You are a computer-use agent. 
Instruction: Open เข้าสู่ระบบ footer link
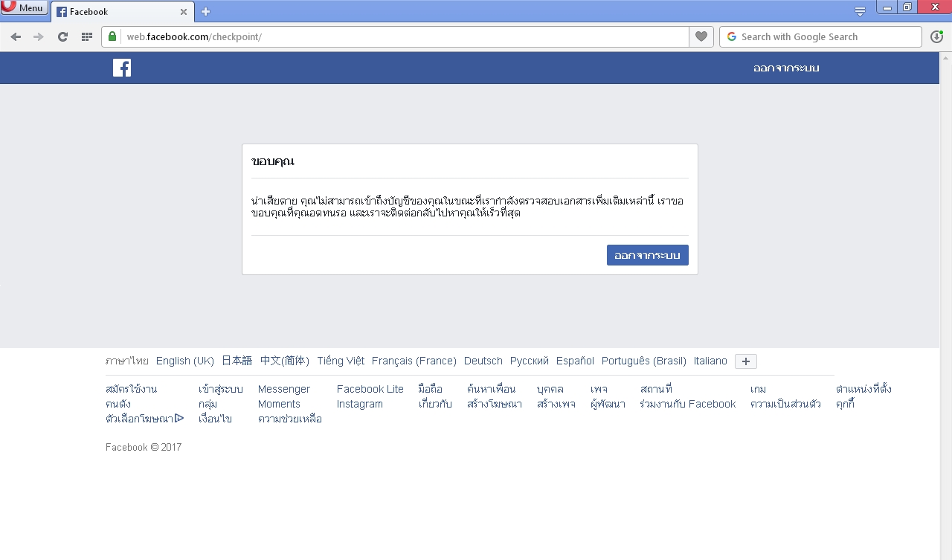(x=221, y=389)
